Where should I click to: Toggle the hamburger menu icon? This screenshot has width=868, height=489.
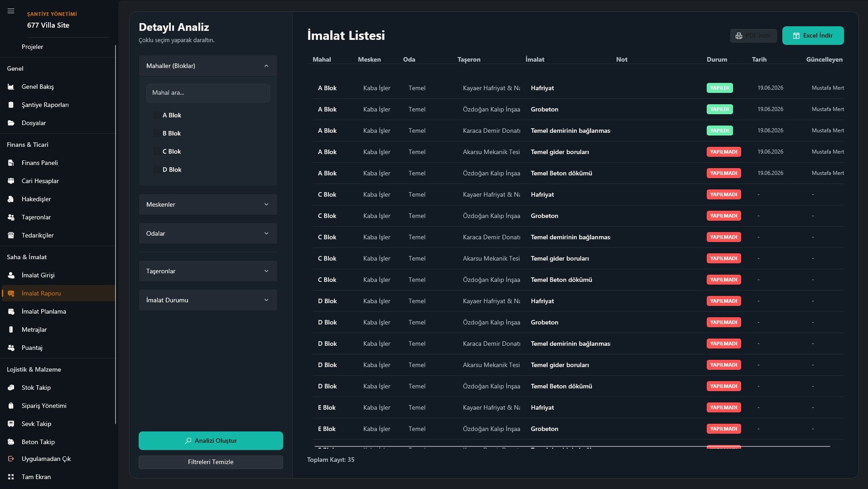(x=11, y=11)
